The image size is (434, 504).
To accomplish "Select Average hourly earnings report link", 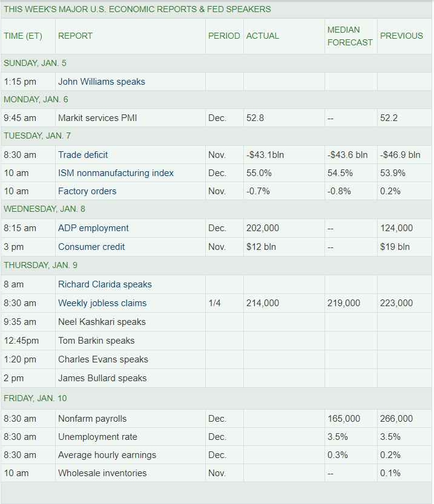I will point(107,455).
